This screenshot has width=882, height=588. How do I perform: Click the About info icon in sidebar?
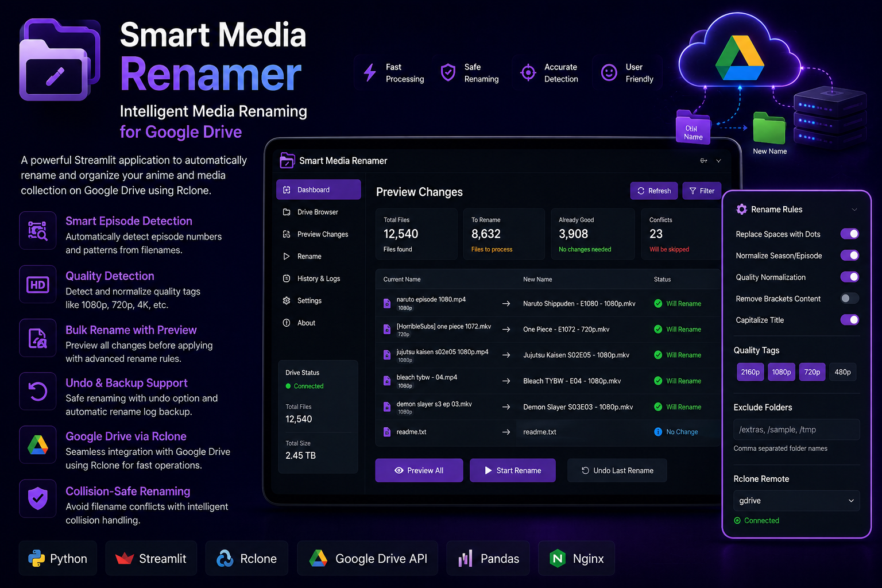[287, 323]
